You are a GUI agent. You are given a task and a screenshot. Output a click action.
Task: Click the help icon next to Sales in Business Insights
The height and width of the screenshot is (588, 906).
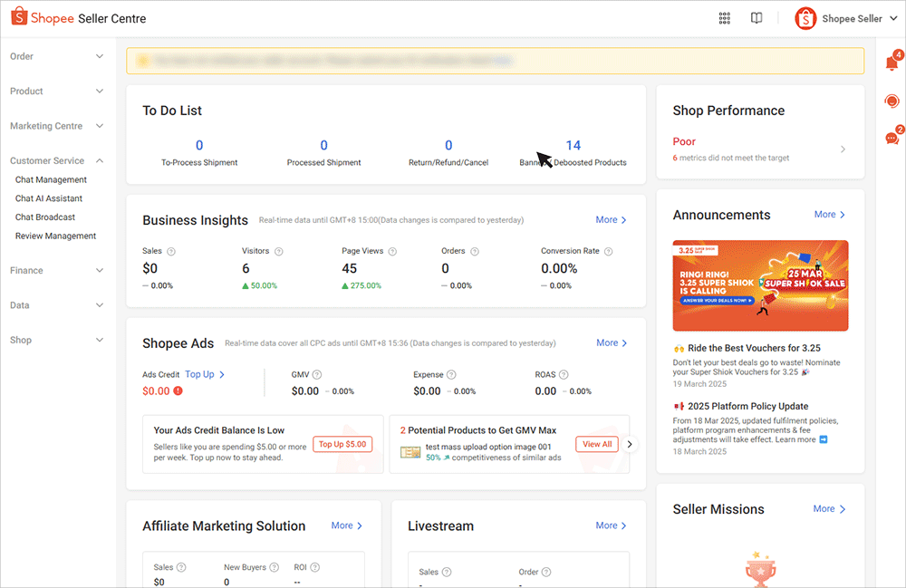pyautogui.click(x=171, y=251)
